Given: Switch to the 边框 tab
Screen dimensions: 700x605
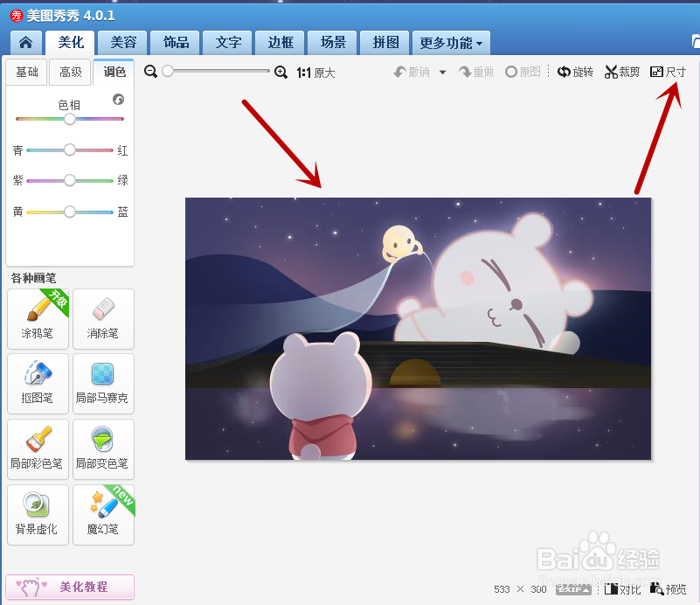Looking at the screenshot, I should (280, 43).
